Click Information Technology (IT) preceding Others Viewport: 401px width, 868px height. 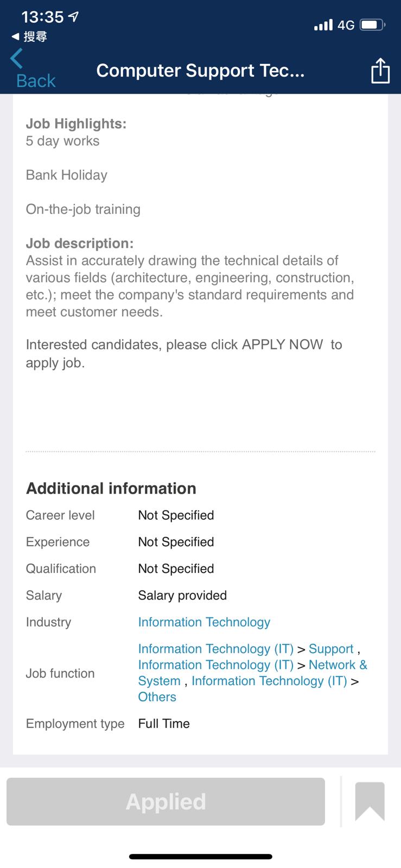[x=269, y=681]
